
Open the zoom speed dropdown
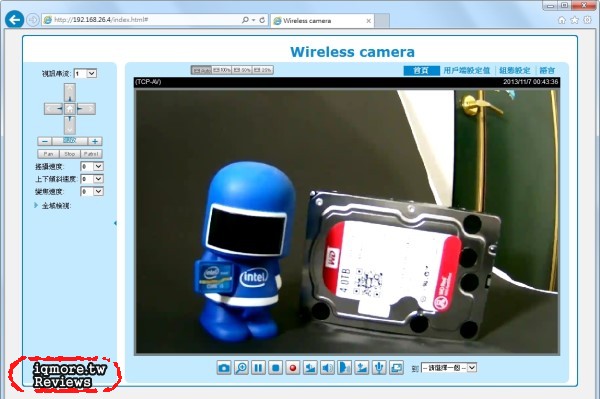click(92, 192)
